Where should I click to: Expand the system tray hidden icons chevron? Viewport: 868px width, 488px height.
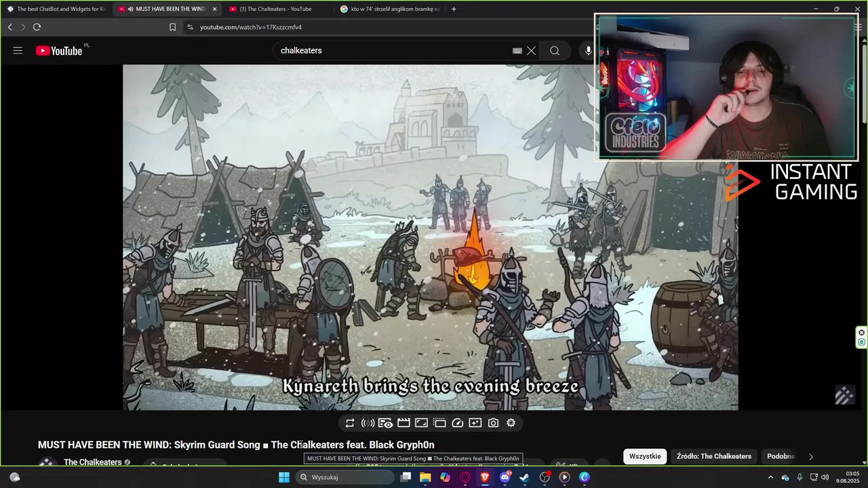tap(770, 477)
